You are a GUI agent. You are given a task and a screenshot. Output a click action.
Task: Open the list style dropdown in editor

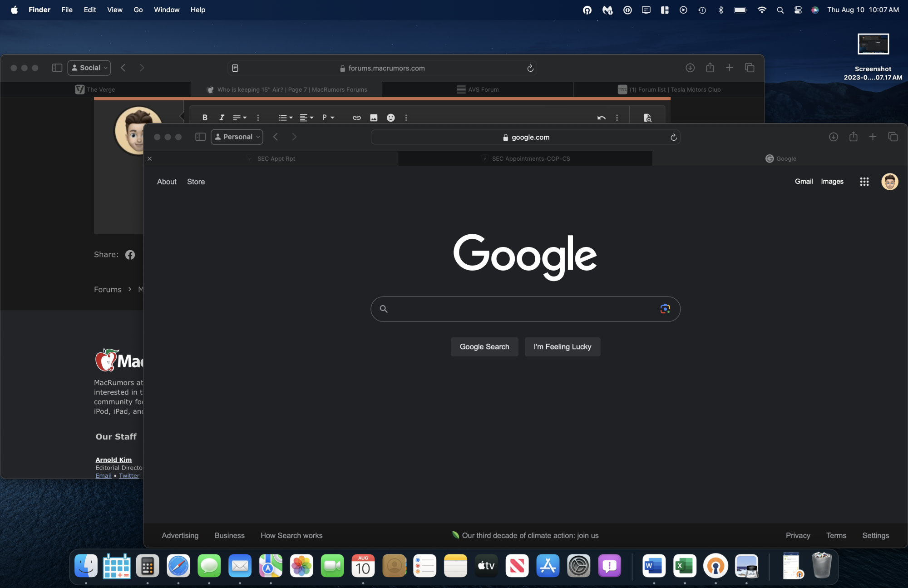pyautogui.click(x=286, y=118)
